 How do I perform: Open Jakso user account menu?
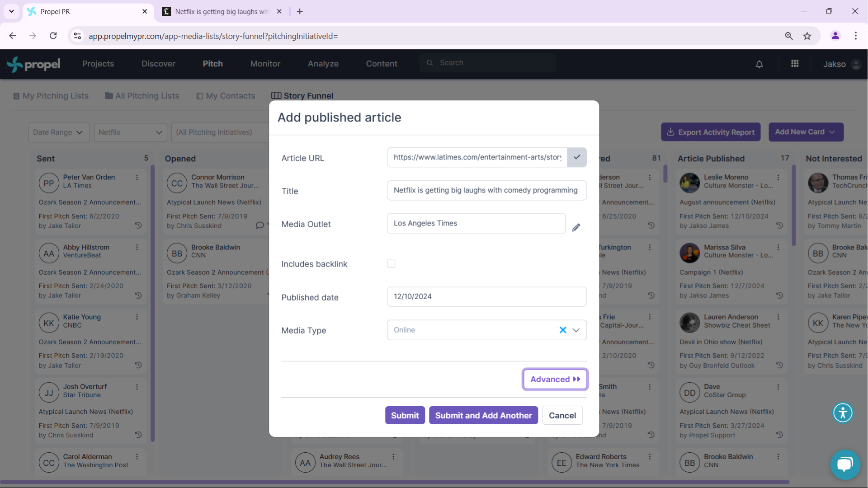pos(842,64)
